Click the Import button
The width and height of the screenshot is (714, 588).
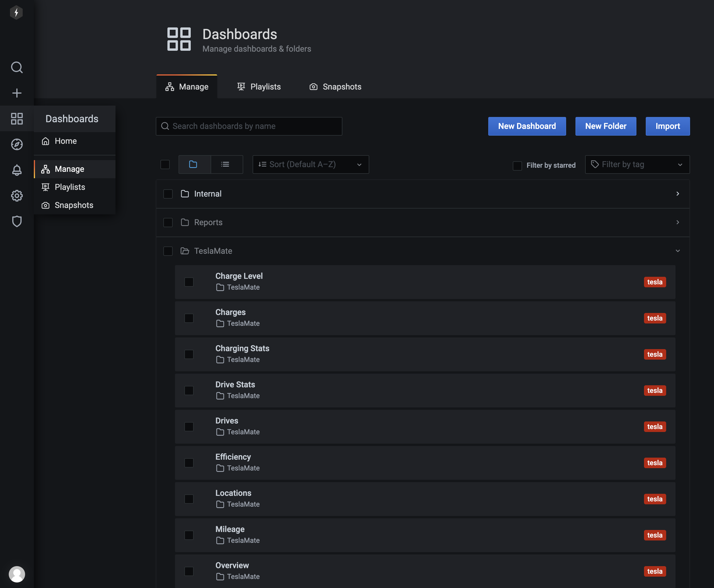click(667, 126)
